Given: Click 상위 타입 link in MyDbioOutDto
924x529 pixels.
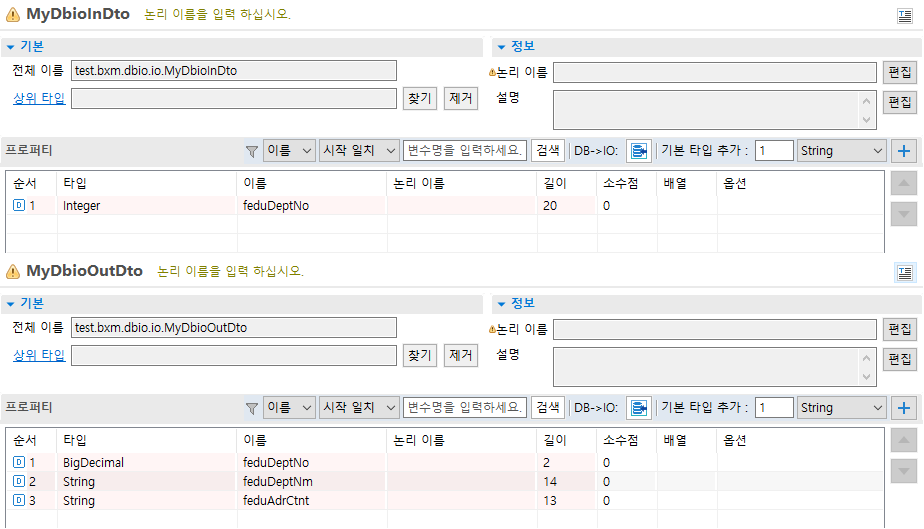Looking at the screenshot, I should coord(39,355).
